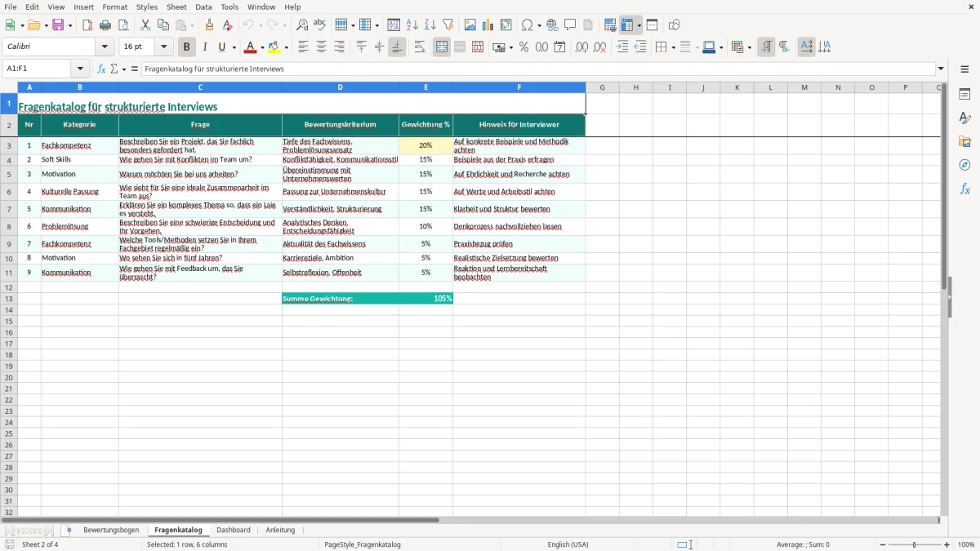Cut the selection with scissors icon
This screenshot has height=551, width=980.
[145, 25]
